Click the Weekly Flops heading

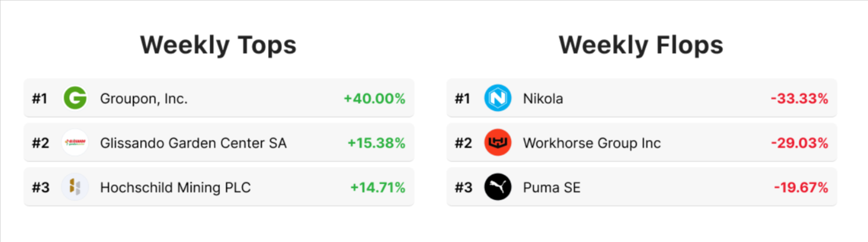641,45
